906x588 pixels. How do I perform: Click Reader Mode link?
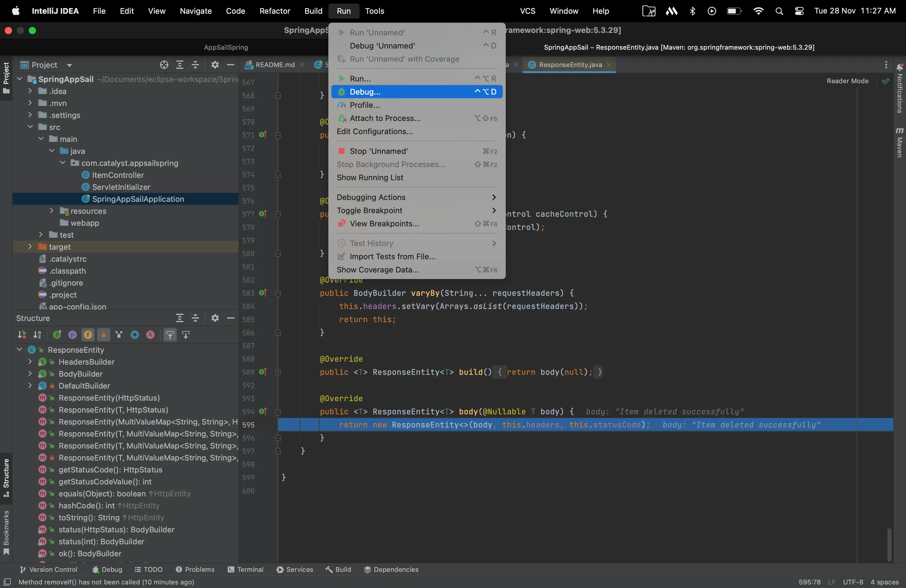(847, 81)
